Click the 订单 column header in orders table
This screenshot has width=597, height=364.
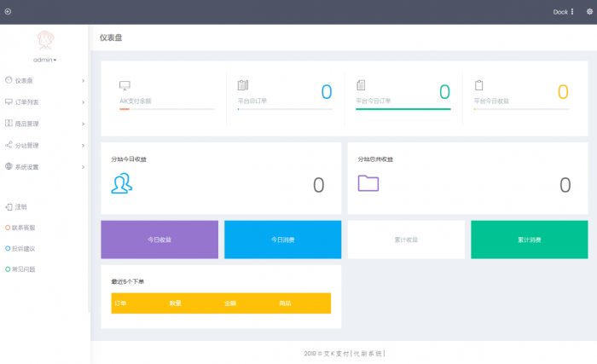(120, 303)
